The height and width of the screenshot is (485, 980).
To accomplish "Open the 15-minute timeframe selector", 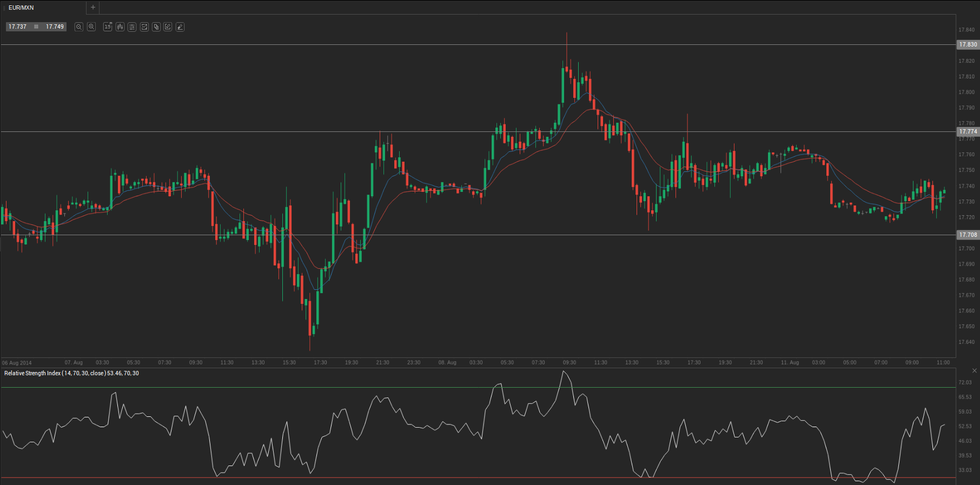I will pyautogui.click(x=108, y=26).
